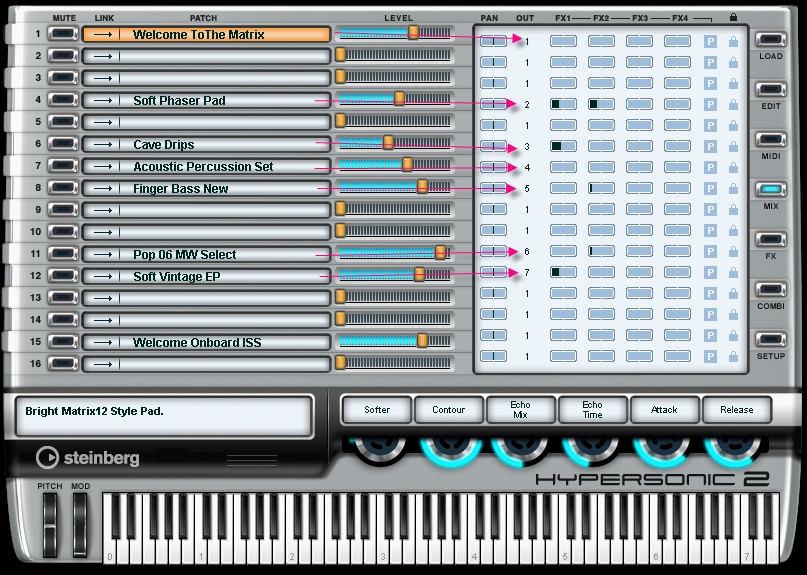This screenshot has height=575, width=807.
Task: Click output number 6 on Pop 06 MW Select row
Action: [x=527, y=252]
